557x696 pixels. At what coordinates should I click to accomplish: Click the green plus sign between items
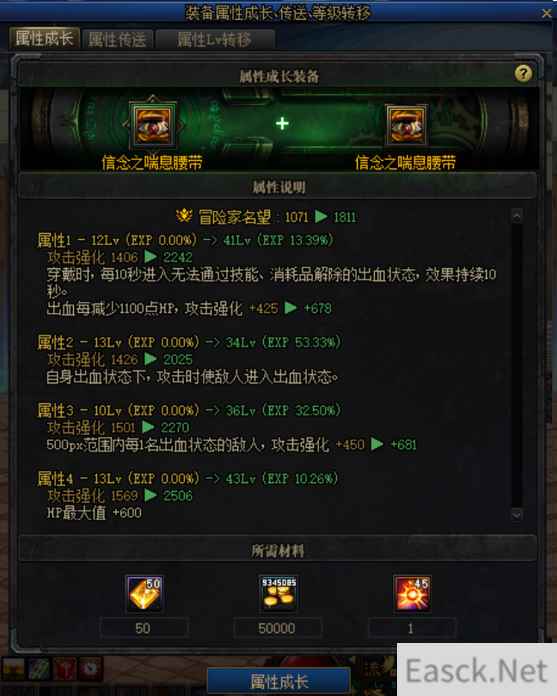pos(282,123)
